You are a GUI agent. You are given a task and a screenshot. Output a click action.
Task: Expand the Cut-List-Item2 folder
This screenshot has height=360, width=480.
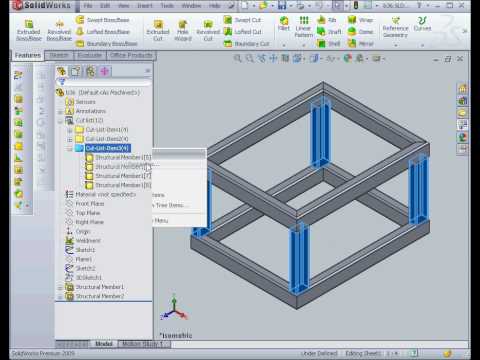coord(70,139)
